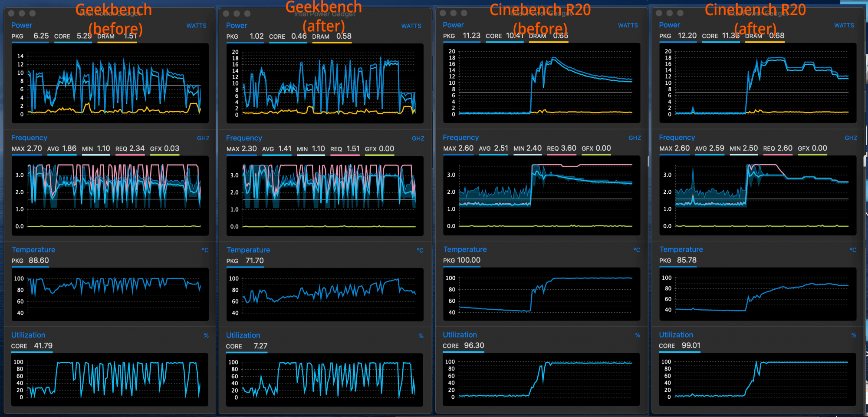Zoom the Cinebench R20 (after) Power Gadget window

pyautogui.click(x=680, y=13)
